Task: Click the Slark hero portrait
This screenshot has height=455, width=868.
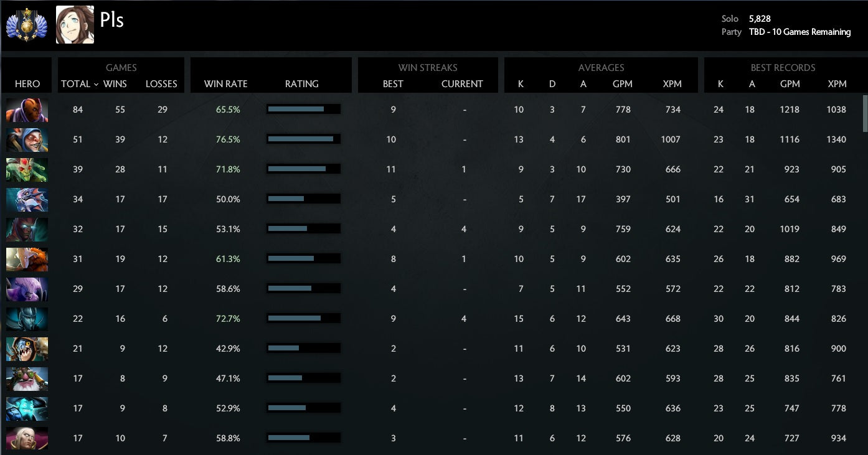Action: tap(27, 199)
